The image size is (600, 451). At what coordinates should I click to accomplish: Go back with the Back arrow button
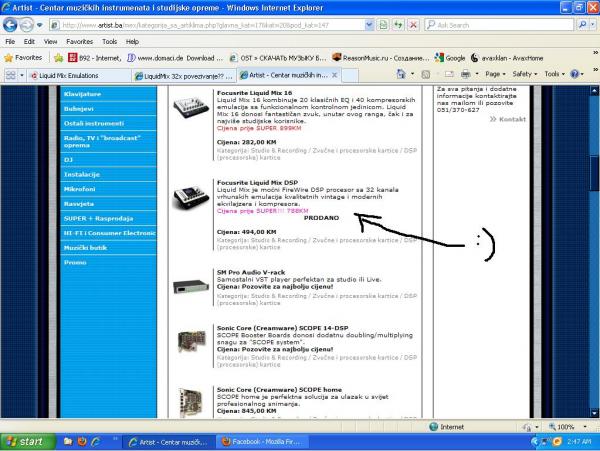tap(10, 25)
